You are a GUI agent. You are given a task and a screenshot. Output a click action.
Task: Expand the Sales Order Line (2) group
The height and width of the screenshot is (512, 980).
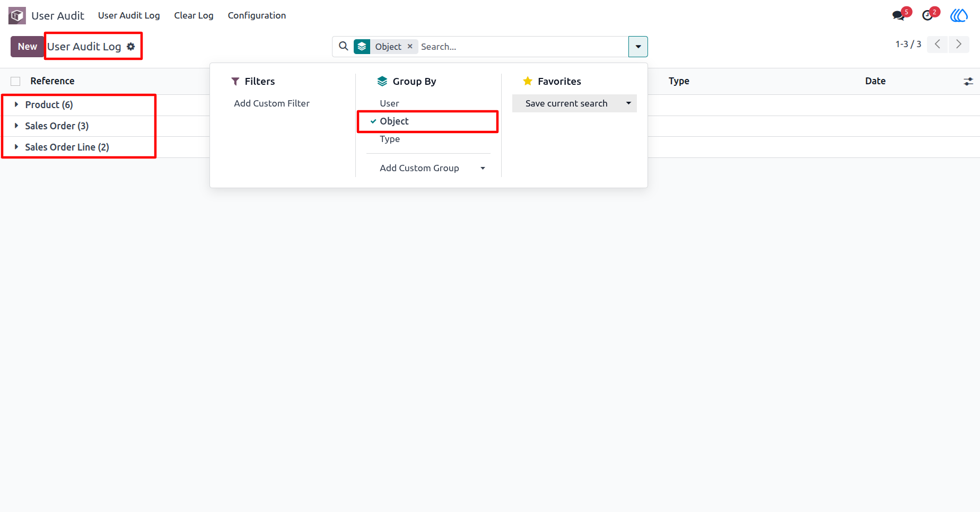(x=67, y=147)
